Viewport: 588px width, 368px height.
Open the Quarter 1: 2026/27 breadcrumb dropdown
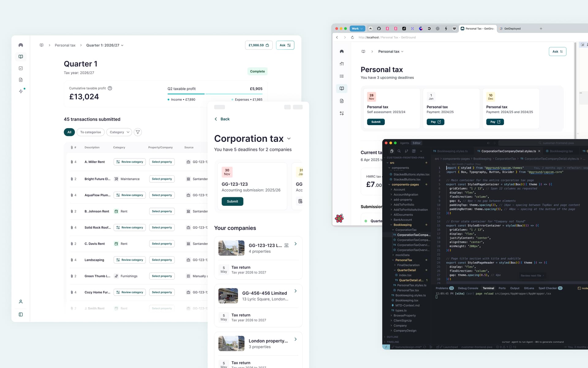(104, 45)
